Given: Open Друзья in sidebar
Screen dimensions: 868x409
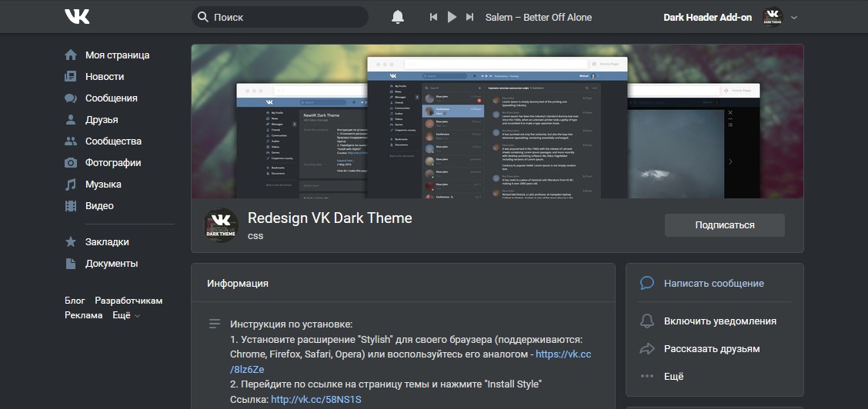Looking at the screenshot, I should pos(102,120).
